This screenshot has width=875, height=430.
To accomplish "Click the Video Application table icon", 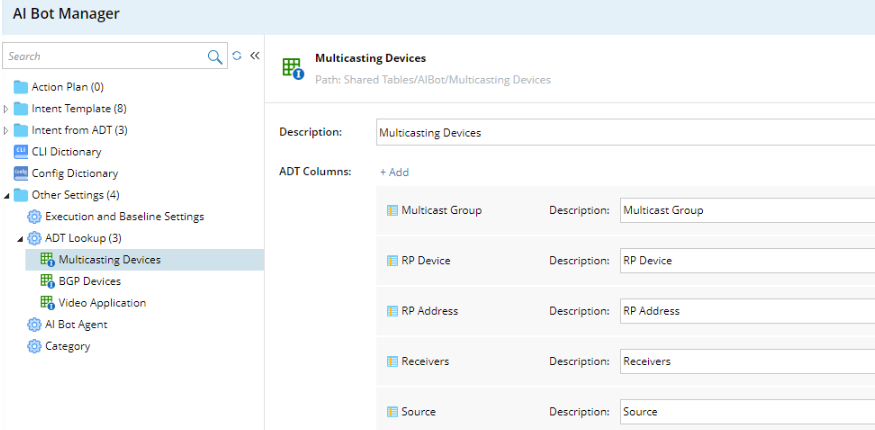I will pyautogui.click(x=47, y=303).
